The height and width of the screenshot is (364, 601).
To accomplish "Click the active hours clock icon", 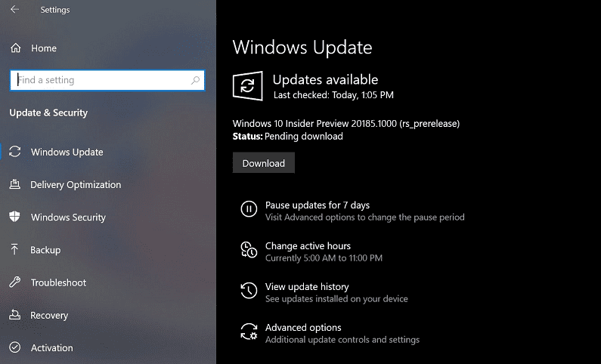I will click(x=249, y=249).
